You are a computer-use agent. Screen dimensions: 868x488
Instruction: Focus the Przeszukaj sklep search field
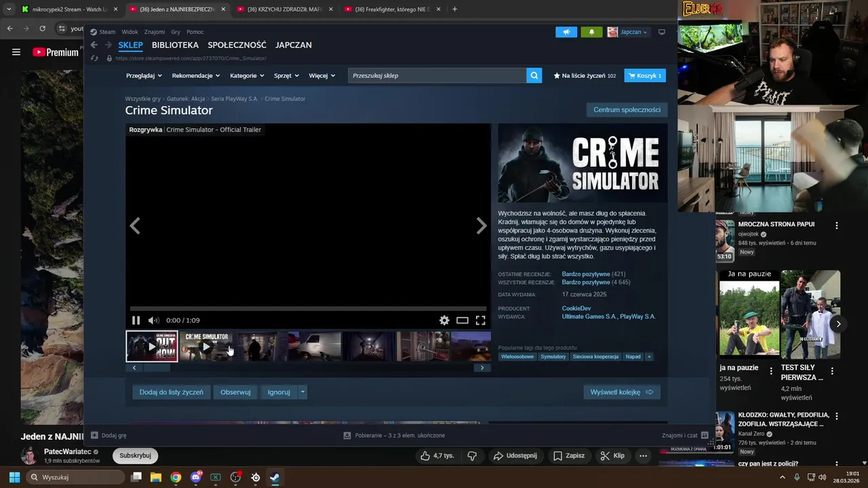coord(437,75)
